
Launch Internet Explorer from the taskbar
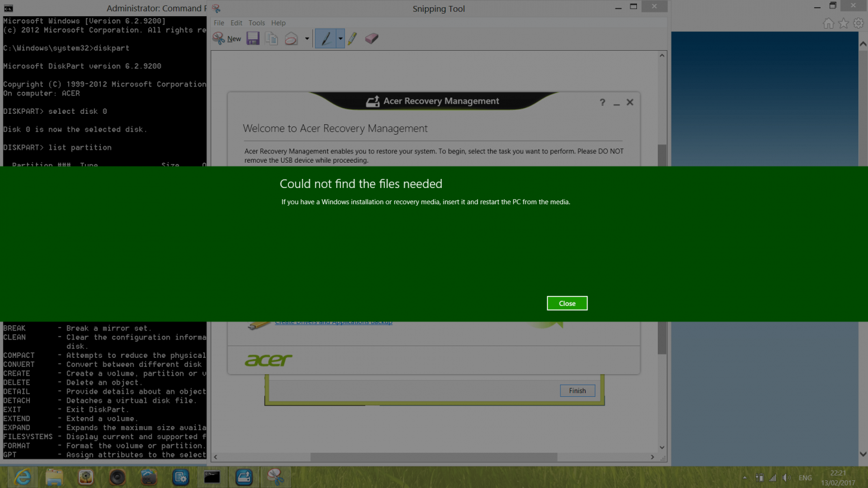point(23,477)
